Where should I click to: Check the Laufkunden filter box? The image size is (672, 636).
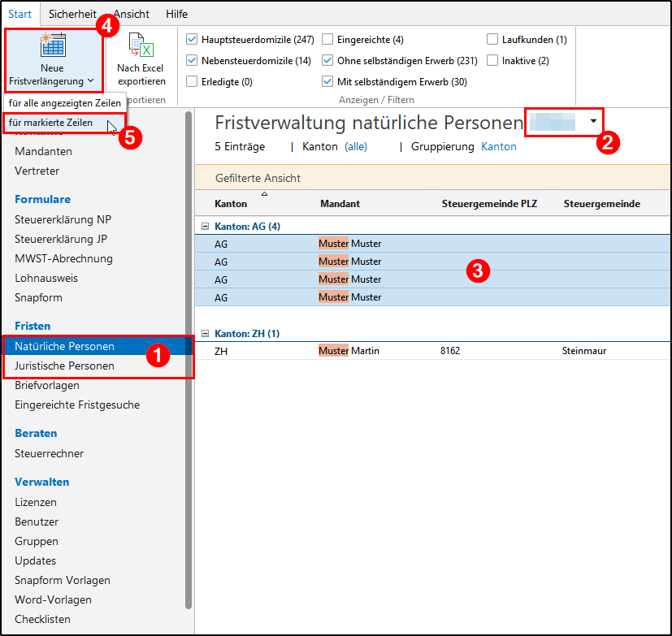[492, 40]
